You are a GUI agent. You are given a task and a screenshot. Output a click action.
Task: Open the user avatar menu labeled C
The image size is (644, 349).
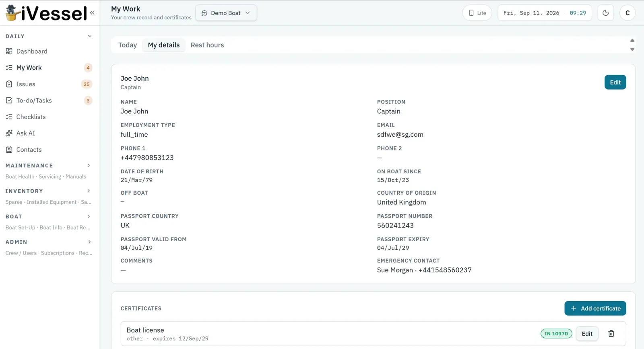click(627, 13)
